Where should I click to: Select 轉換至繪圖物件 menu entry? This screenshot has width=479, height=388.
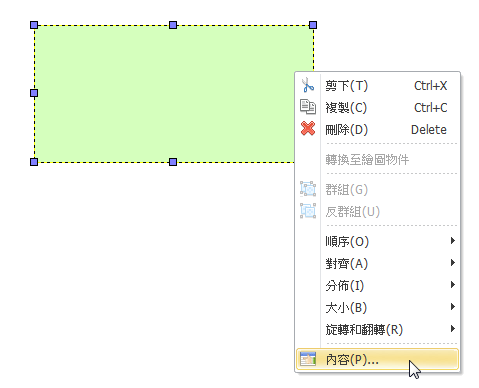377,160
